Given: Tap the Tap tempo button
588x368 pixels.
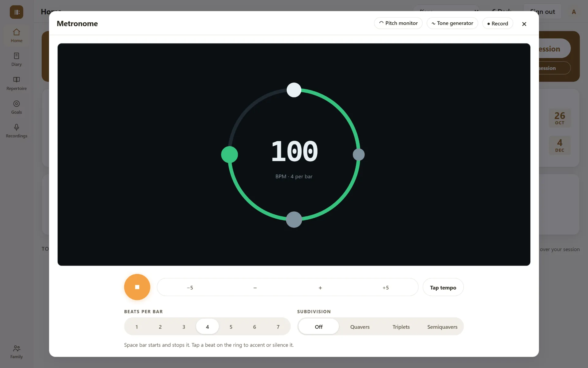Looking at the screenshot, I should coord(443,287).
